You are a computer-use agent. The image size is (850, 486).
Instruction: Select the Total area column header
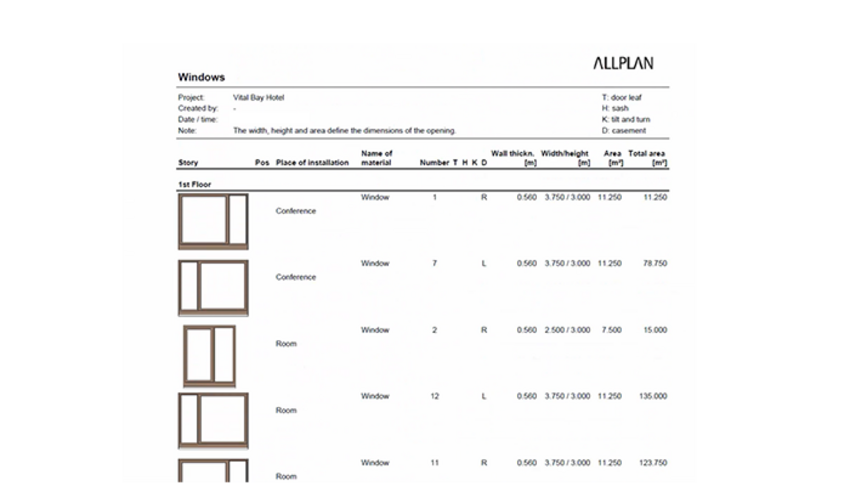tap(647, 158)
